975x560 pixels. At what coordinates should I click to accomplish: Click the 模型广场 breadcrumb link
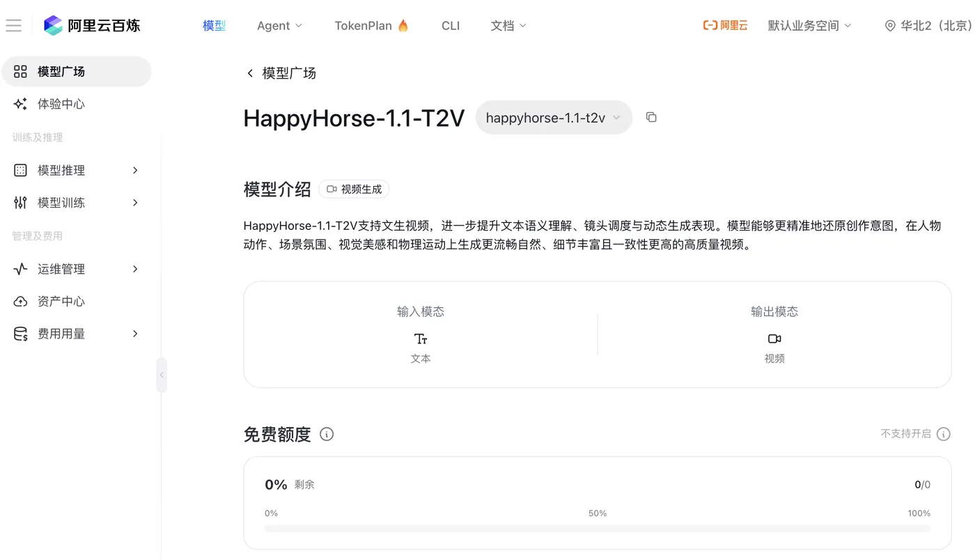[x=289, y=73]
